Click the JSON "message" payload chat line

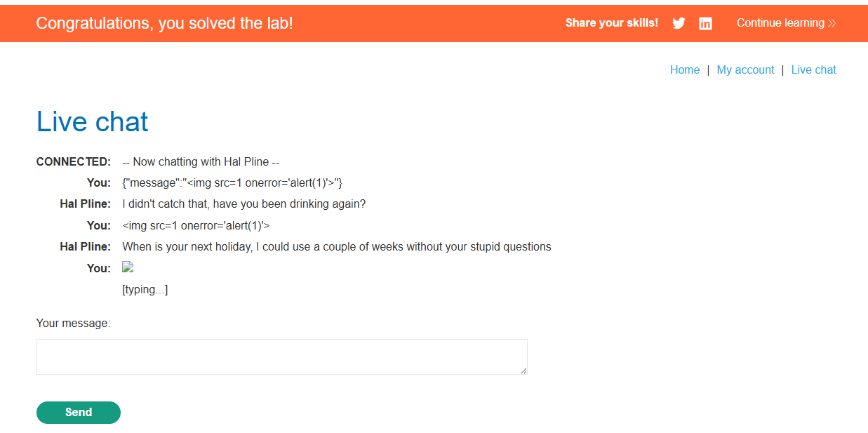pos(232,183)
